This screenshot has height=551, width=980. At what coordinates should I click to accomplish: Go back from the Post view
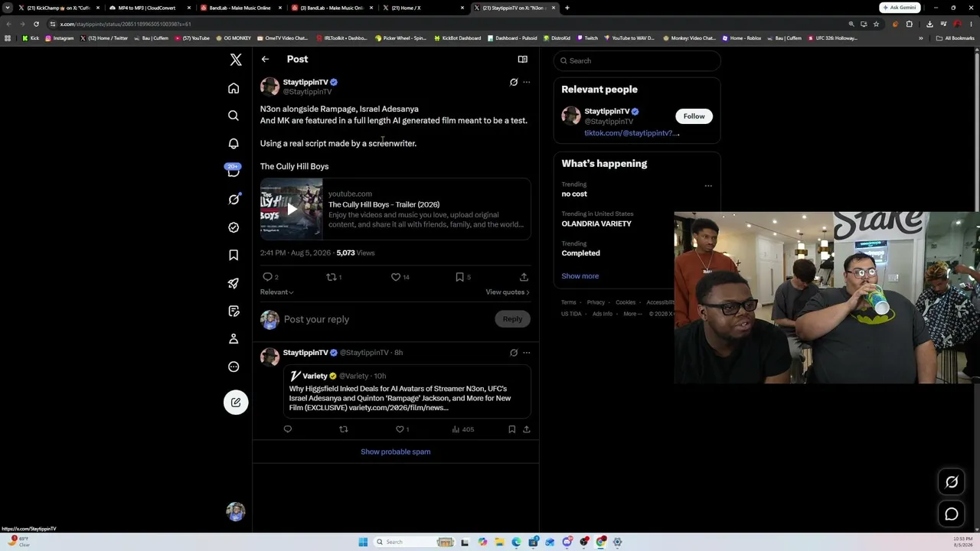point(265,59)
